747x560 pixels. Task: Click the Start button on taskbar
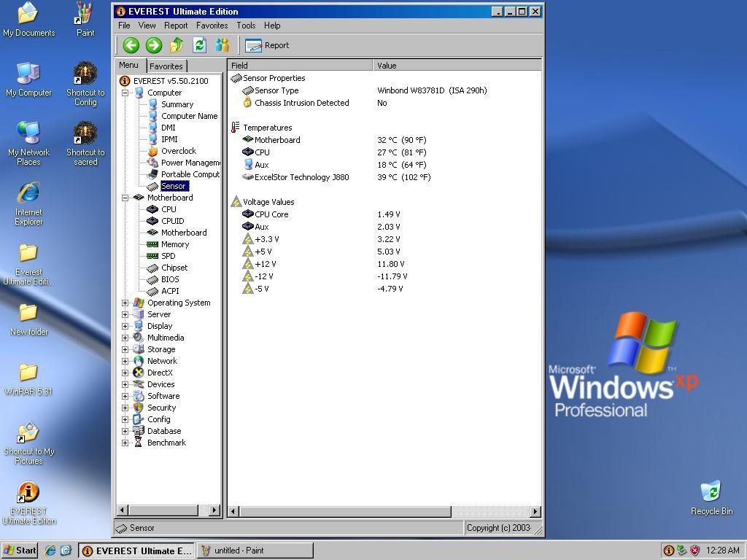click(x=20, y=551)
